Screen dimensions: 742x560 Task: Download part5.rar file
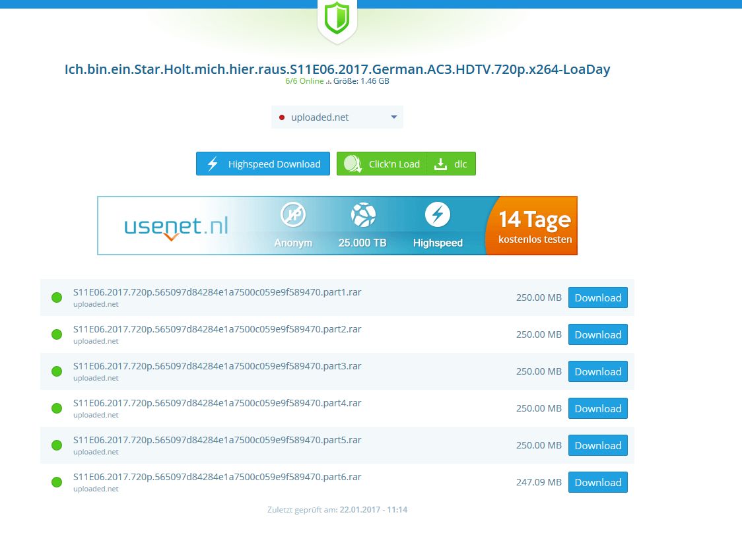pyautogui.click(x=597, y=445)
